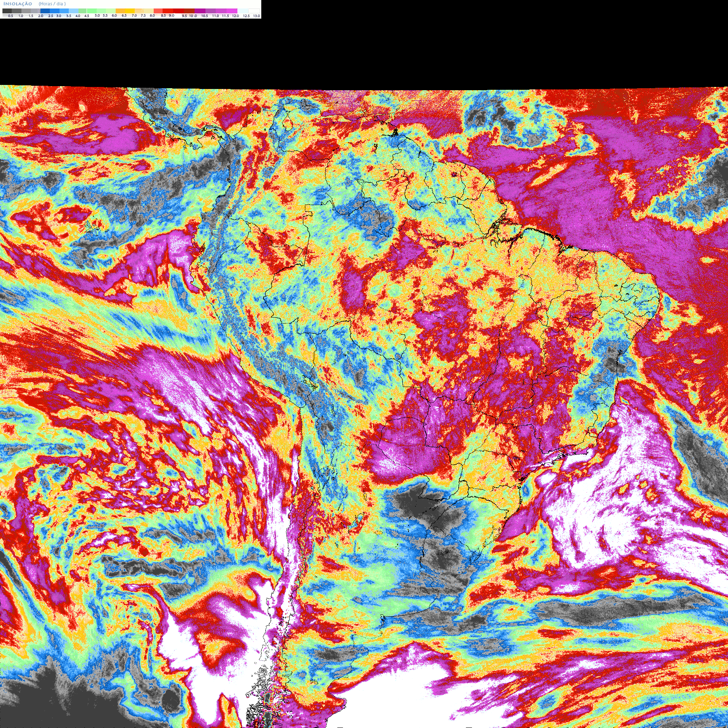Click the "1.5" legend value
The height and width of the screenshot is (728, 728).
tap(31, 16)
